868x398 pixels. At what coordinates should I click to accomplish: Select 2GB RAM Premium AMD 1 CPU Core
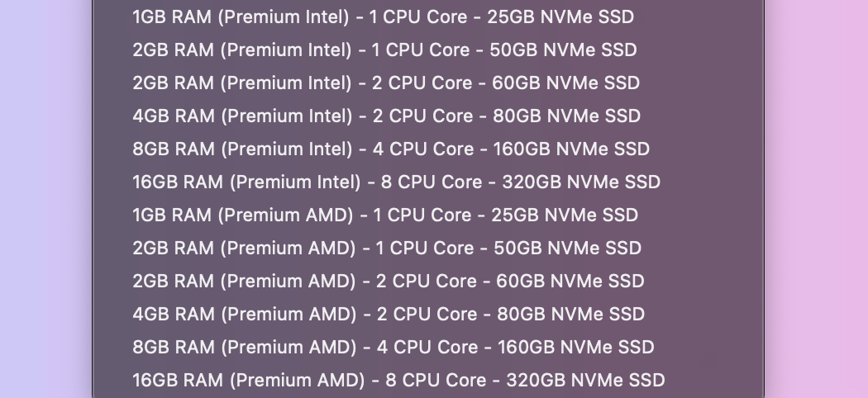pos(387,248)
